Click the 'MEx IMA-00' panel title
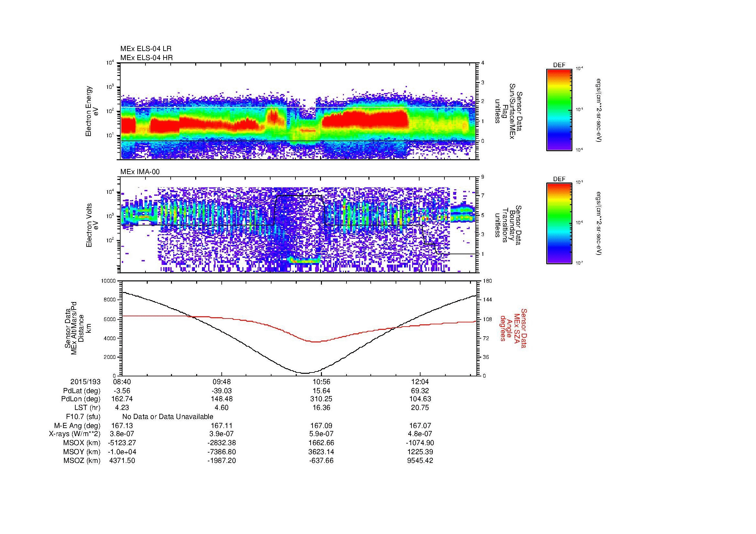Screen dimensions: 756x534 [140, 172]
